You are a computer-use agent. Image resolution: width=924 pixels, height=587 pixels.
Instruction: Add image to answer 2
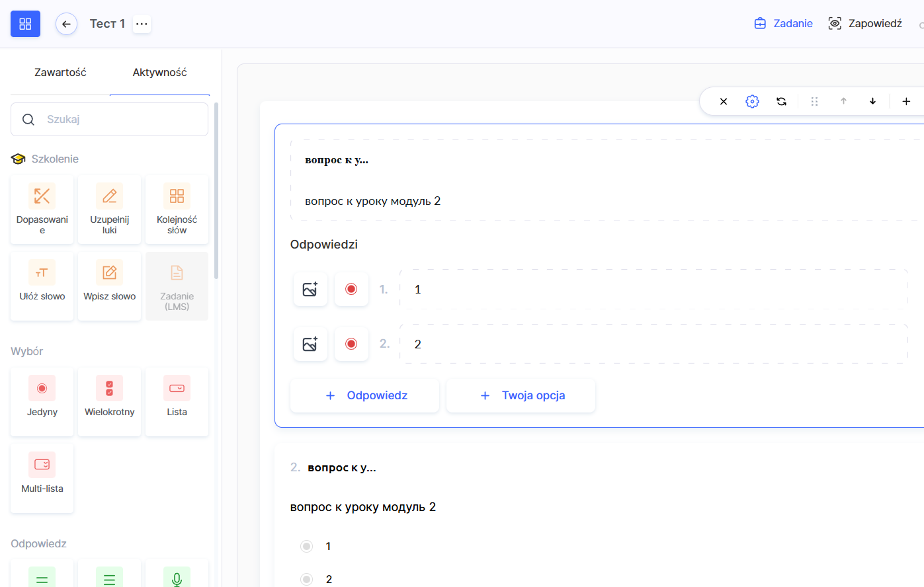(x=310, y=344)
